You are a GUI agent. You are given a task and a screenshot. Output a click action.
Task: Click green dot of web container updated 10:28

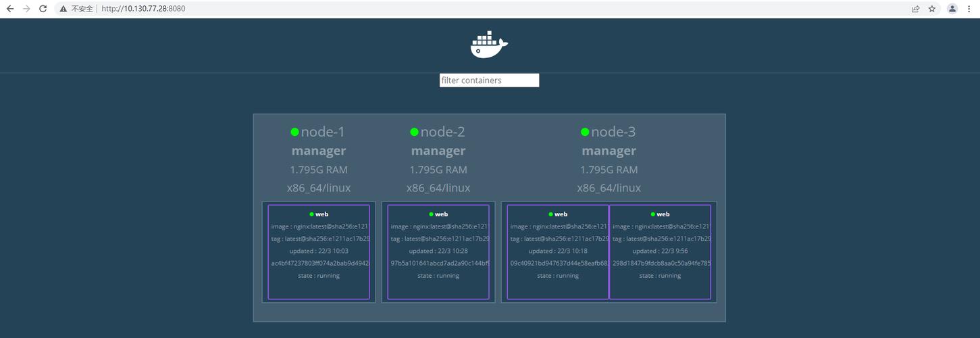point(431,214)
